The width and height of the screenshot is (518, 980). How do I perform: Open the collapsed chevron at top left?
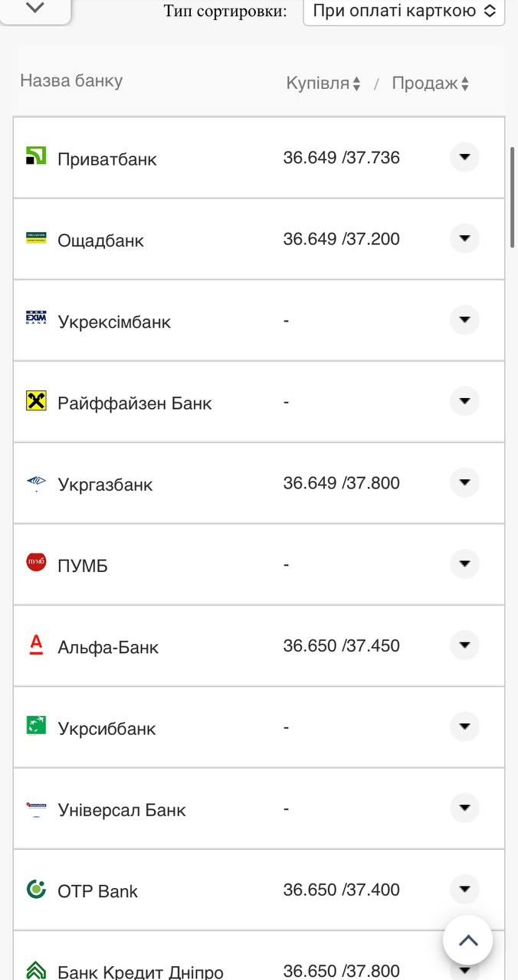35,8
